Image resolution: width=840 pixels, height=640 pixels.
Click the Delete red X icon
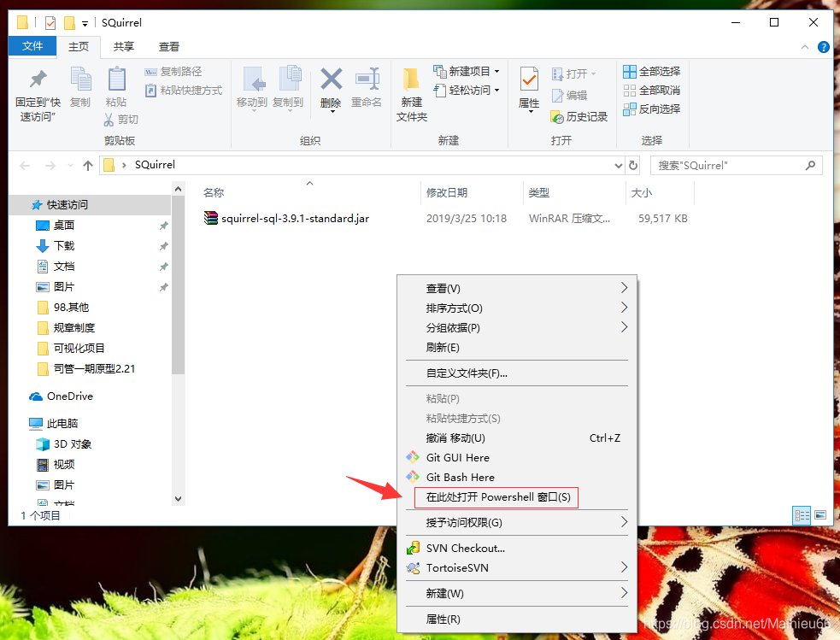coord(331,79)
